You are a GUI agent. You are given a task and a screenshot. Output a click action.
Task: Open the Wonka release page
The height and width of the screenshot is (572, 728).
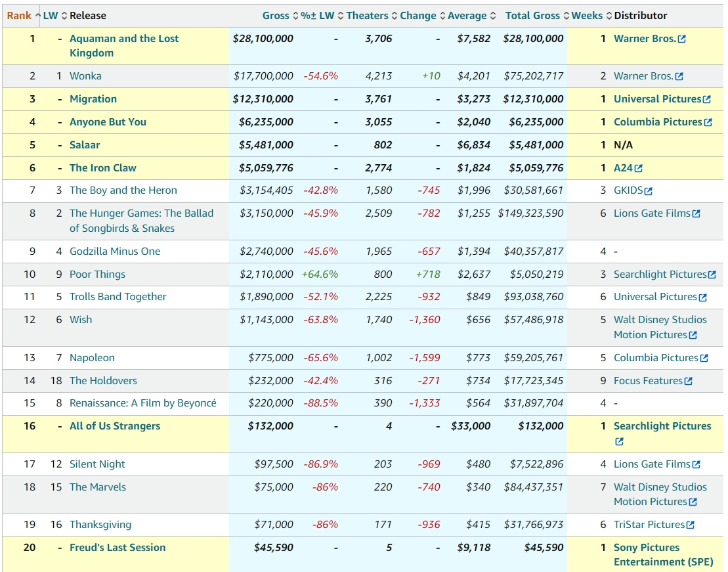pyautogui.click(x=85, y=76)
